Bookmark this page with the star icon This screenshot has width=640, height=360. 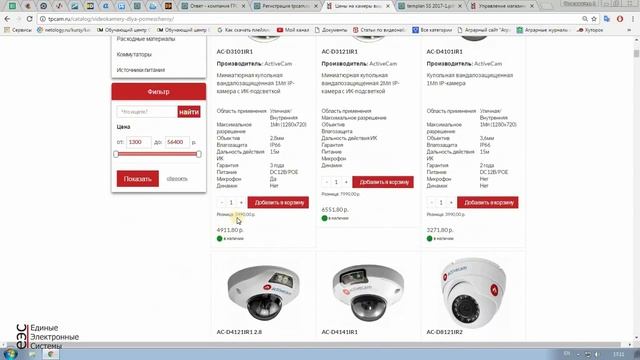point(594,19)
